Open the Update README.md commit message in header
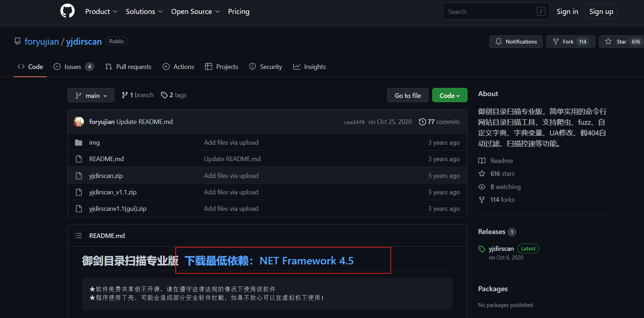Image resolution: width=644 pixels, height=318 pixels. (x=145, y=122)
